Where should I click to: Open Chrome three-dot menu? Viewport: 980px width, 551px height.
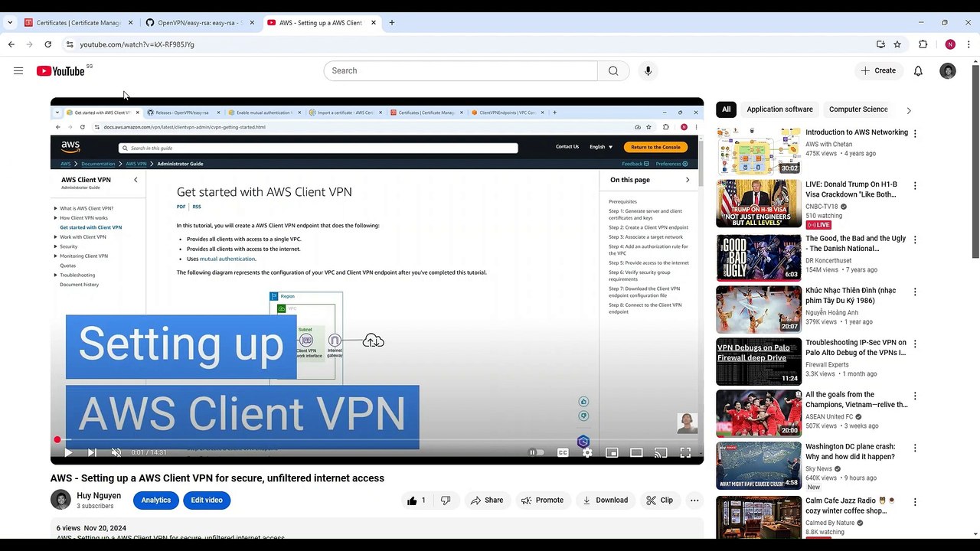click(x=970, y=44)
